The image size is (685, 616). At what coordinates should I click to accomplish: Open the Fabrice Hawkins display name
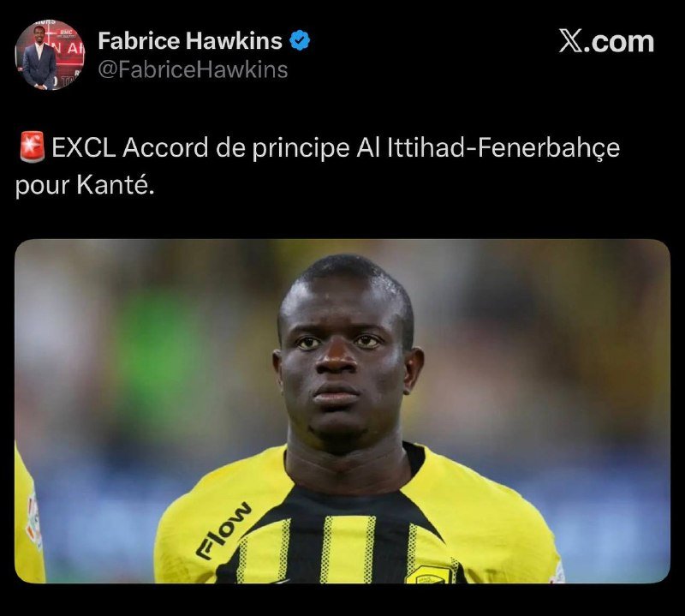pos(190,40)
